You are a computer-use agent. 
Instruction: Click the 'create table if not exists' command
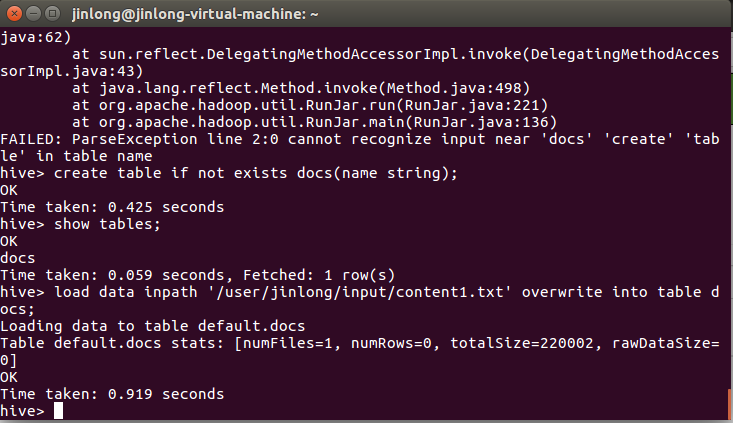[x=255, y=173]
